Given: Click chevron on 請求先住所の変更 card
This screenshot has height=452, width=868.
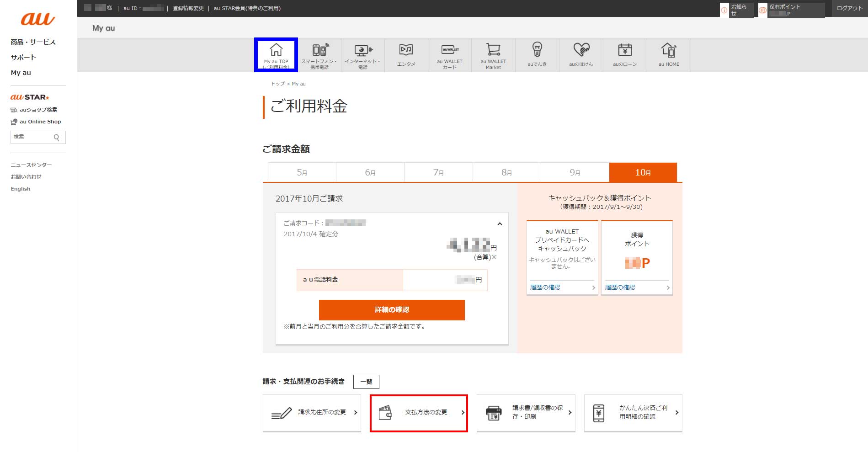Looking at the screenshot, I should tap(356, 412).
